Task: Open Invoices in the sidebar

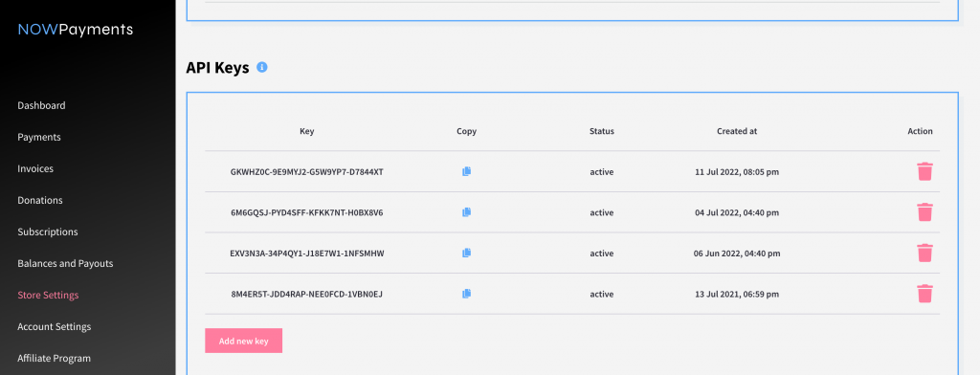Action: point(35,168)
